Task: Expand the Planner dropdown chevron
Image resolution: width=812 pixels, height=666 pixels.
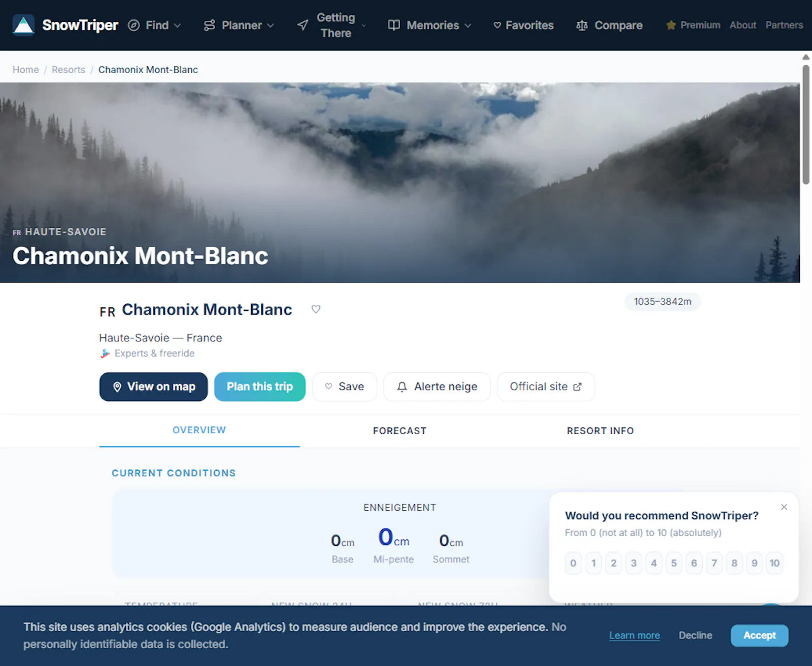Action: click(x=270, y=25)
